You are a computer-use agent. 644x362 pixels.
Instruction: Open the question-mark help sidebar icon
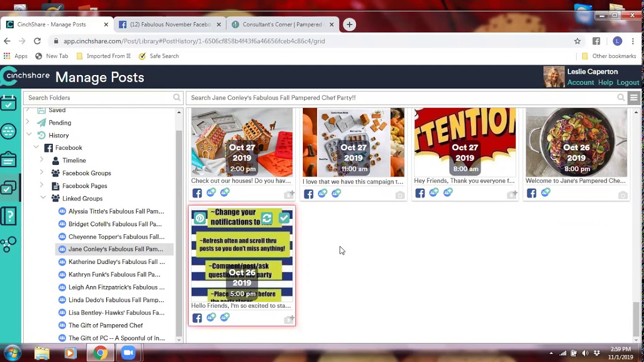(9, 216)
